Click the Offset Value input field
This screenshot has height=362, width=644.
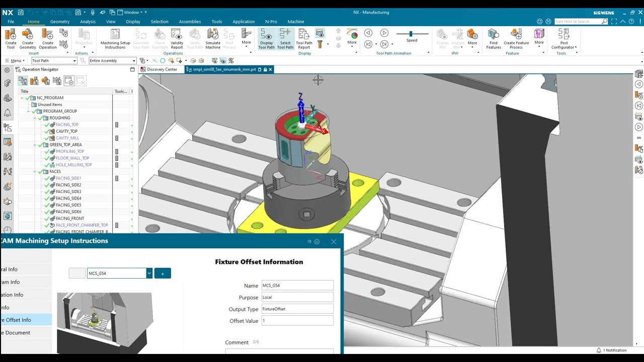click(297, 321)
